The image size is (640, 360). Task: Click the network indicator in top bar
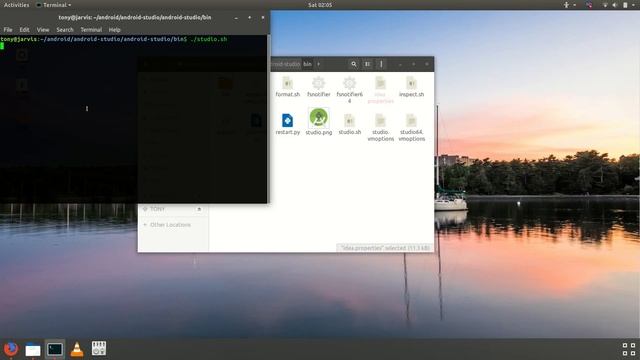click(605, 5)
